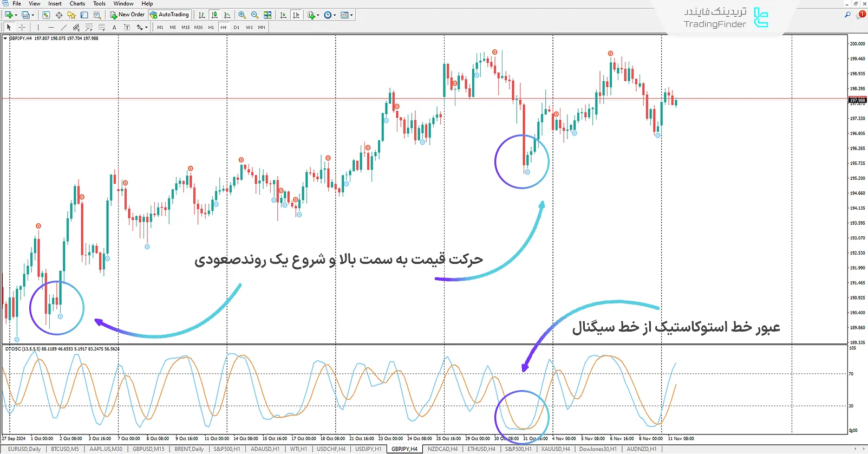Click the Periods clock icon
The image size is (868, 454).
pyautogui.click(x=328, y=15)
